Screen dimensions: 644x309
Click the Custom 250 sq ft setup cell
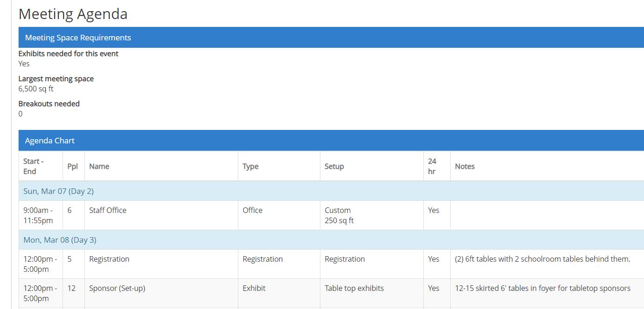339,215
